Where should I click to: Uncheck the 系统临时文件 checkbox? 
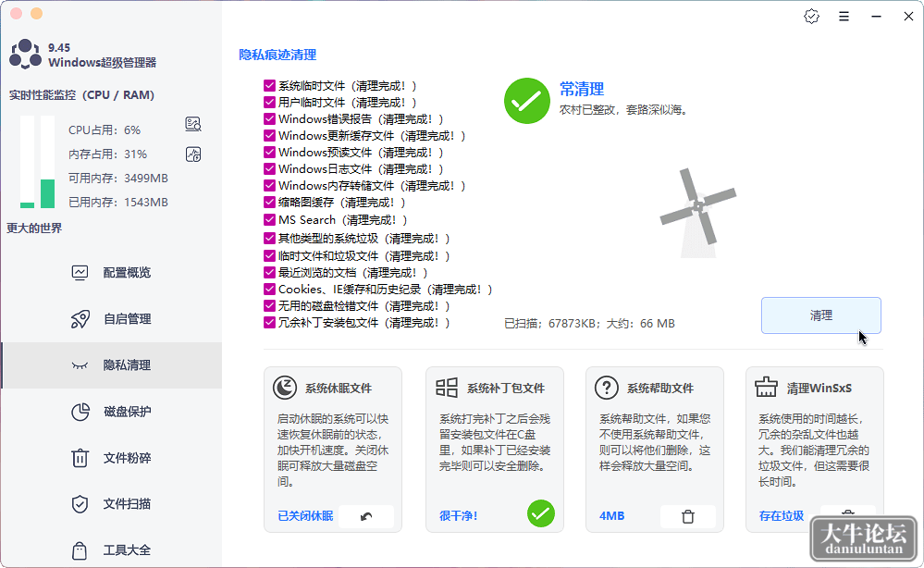(269, 86)
